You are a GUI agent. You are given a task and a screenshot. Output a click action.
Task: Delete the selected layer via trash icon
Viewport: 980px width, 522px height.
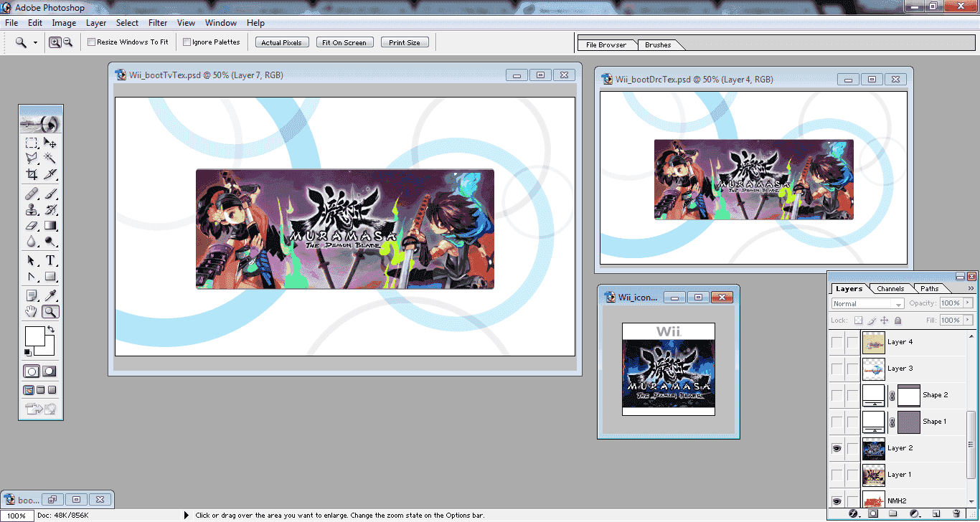(956, 513)
